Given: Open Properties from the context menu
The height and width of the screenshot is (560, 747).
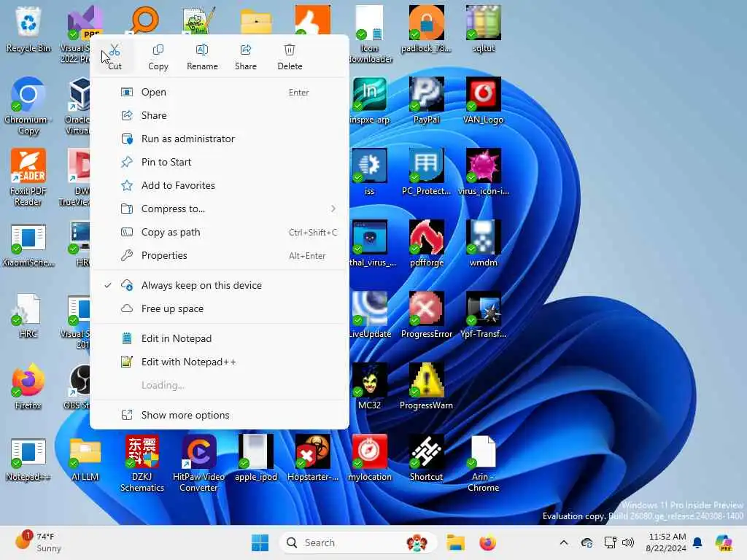Looking at the screenshot, I should [x=220, y=256].
